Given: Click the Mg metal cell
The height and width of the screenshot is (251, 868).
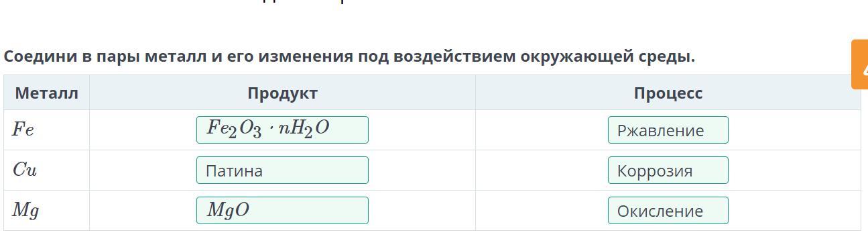Looking at the screenshot, I should [x=46, y=210].
